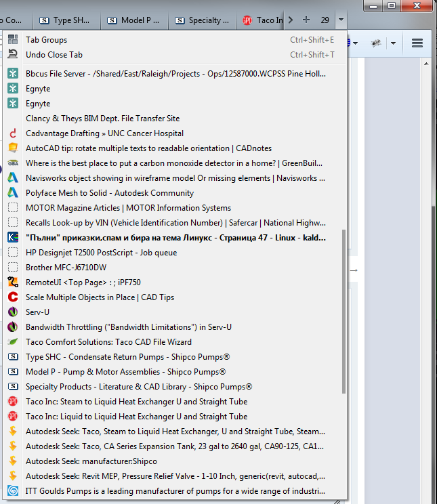
Task: Click Autodesk Seek icon for Steam to Liquid entry
Action: click(x=13, y=431)
